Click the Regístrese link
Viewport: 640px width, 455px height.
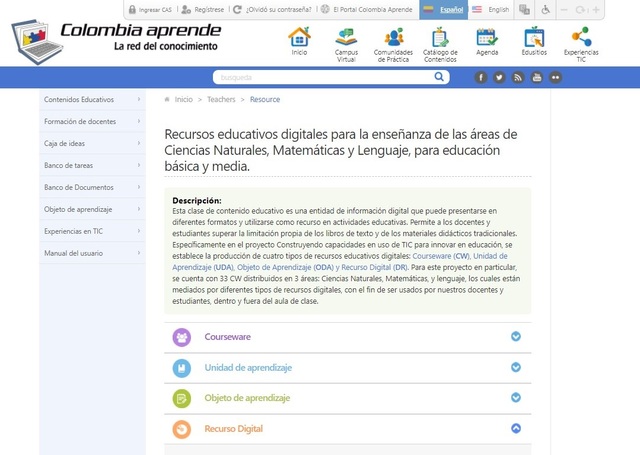pyautogui.click(x=203, y=9)
